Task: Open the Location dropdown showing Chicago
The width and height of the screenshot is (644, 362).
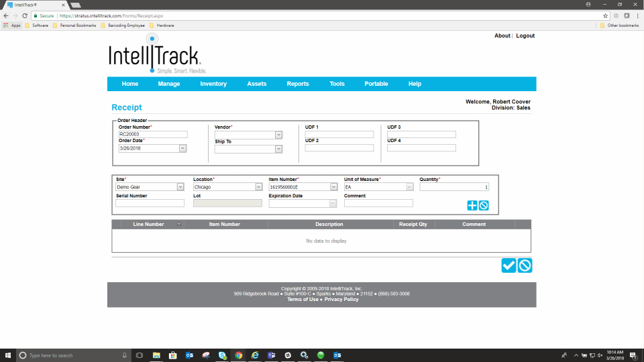Action: (x=258, y=187)
